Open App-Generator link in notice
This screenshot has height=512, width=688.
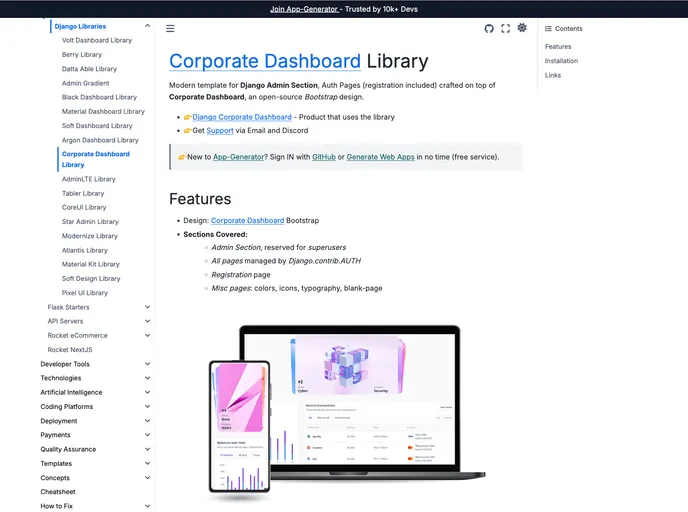[x=238, y=157]
